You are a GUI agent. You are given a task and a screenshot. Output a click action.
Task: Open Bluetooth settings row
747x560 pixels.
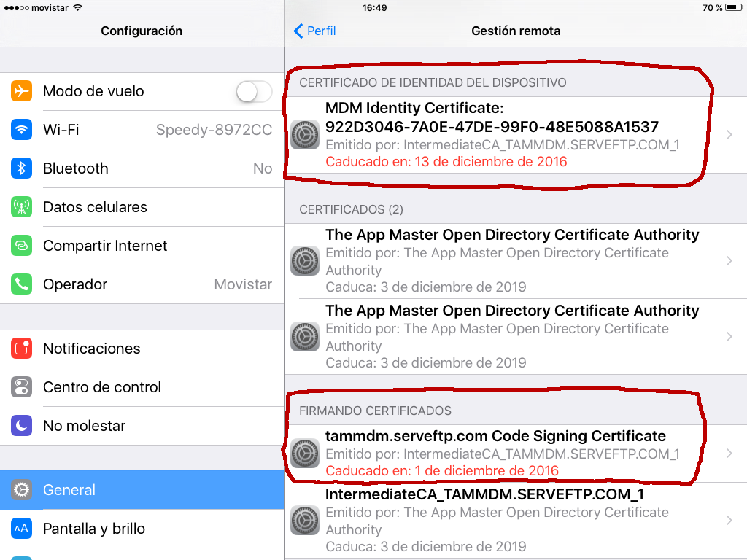(x=142, y=168)
